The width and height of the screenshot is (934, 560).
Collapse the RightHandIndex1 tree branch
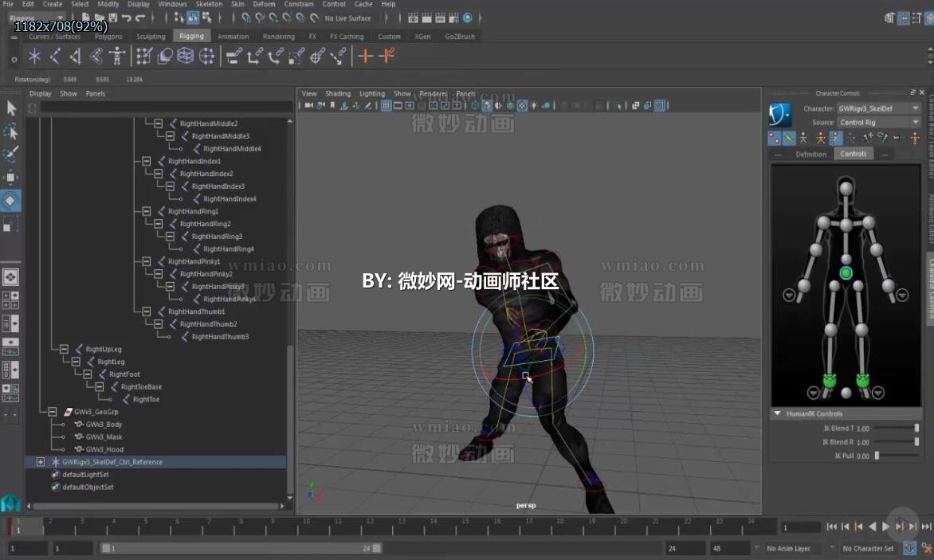point(146,160)
